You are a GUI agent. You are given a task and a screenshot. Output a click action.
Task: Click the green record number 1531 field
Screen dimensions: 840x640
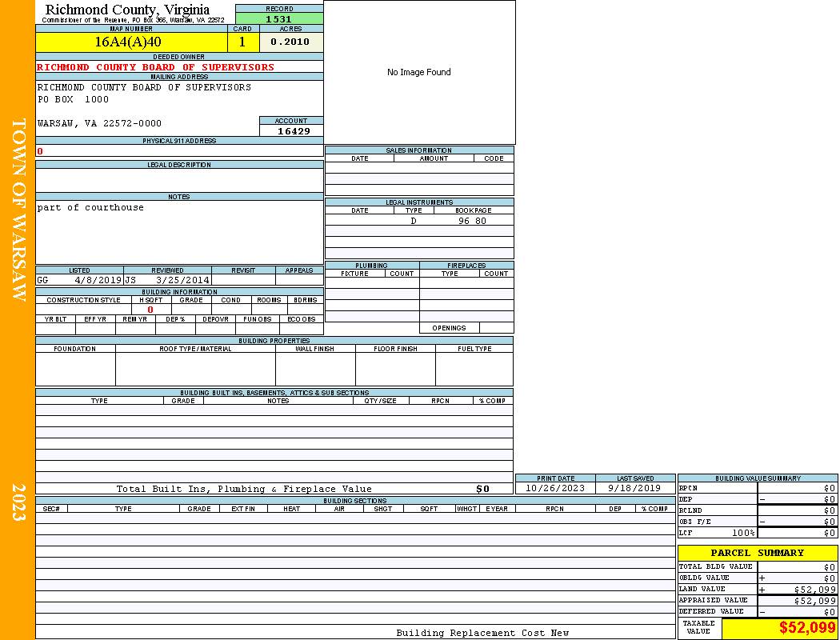coord(279,19)
